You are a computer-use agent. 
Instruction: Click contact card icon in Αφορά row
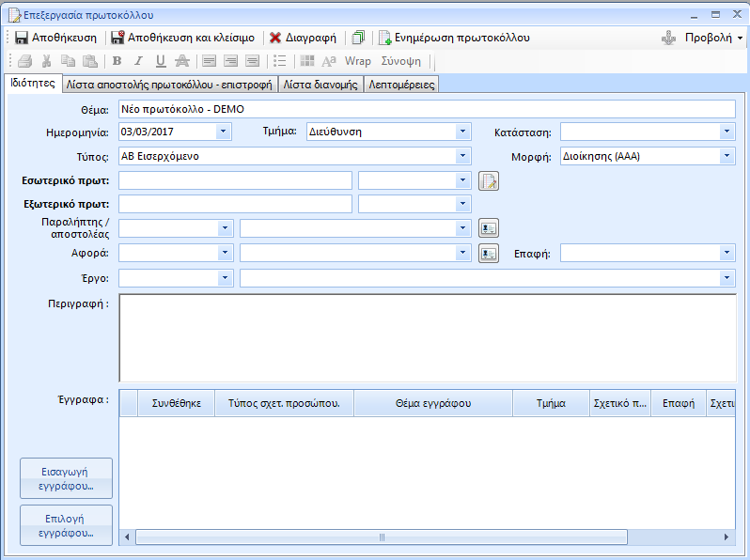pos(488,253)
